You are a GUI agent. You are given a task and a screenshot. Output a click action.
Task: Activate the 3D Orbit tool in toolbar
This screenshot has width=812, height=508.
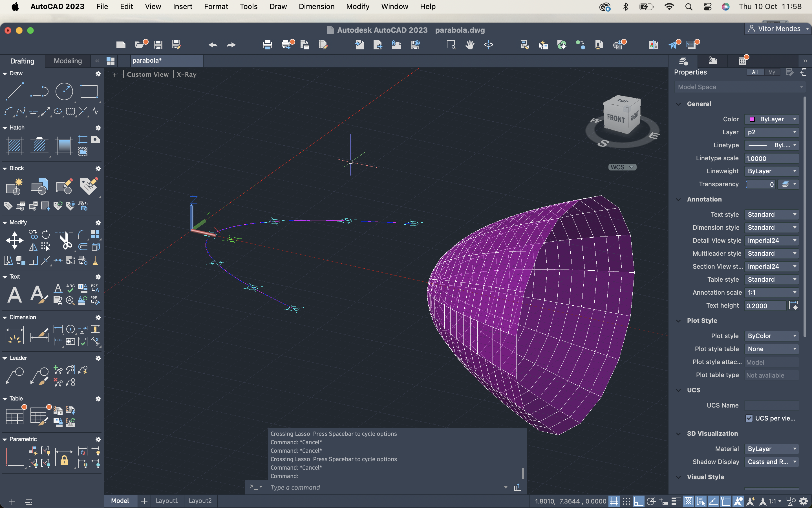[489, 45]
